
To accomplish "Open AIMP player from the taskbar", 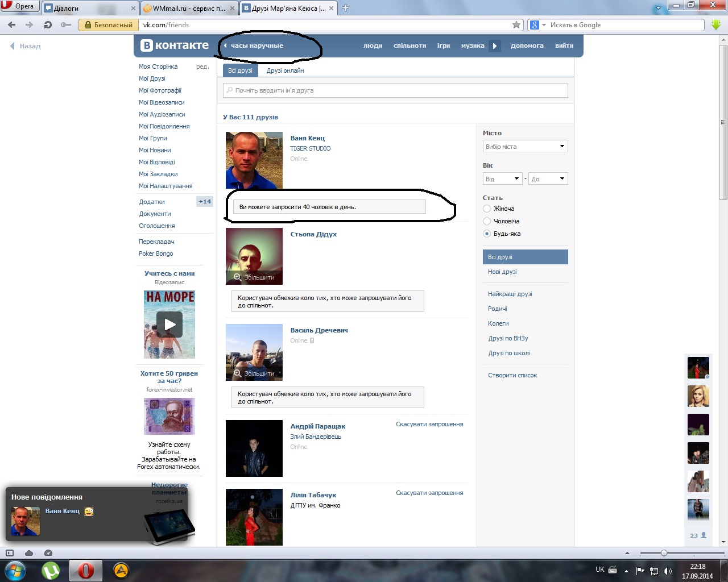I will point(121,571).
